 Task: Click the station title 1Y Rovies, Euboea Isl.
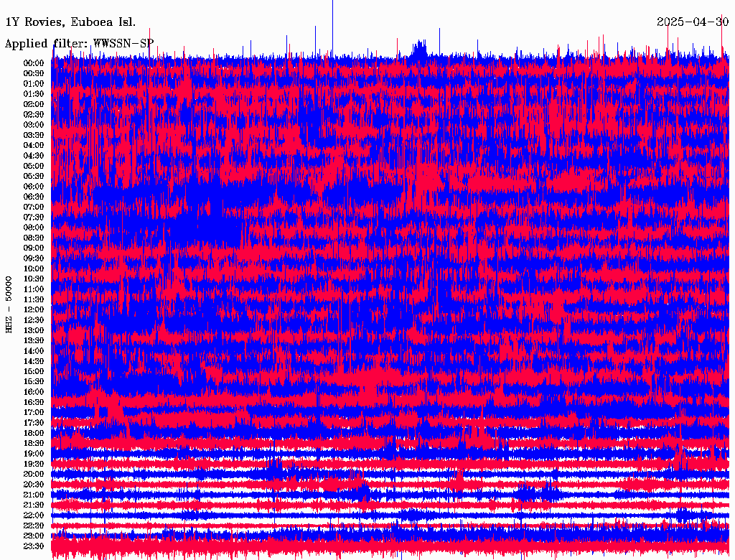[70, 22]
